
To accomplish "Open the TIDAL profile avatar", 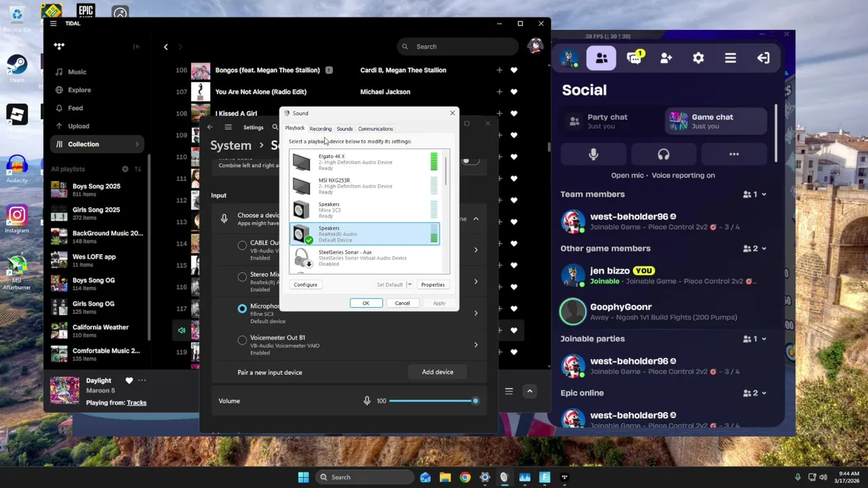I will 535,46.
